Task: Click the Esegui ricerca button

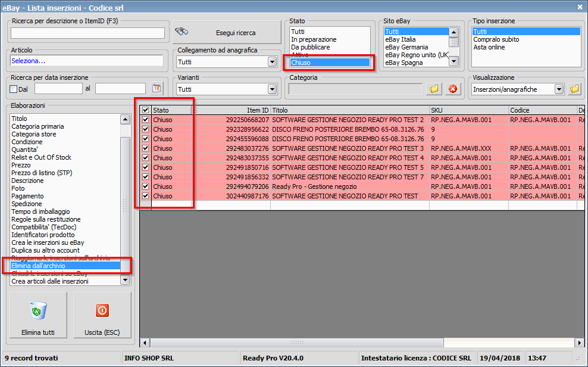Action: (227, 32)
